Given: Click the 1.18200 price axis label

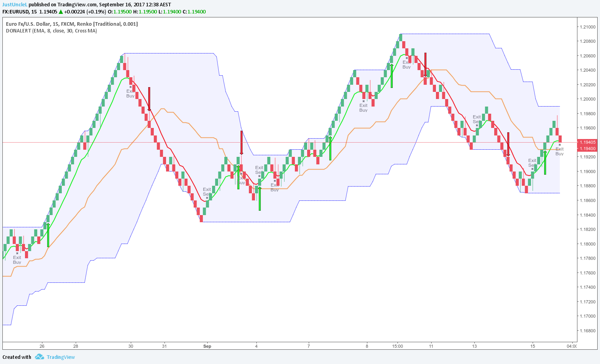Looking at the screenshot, I should 587,229.
